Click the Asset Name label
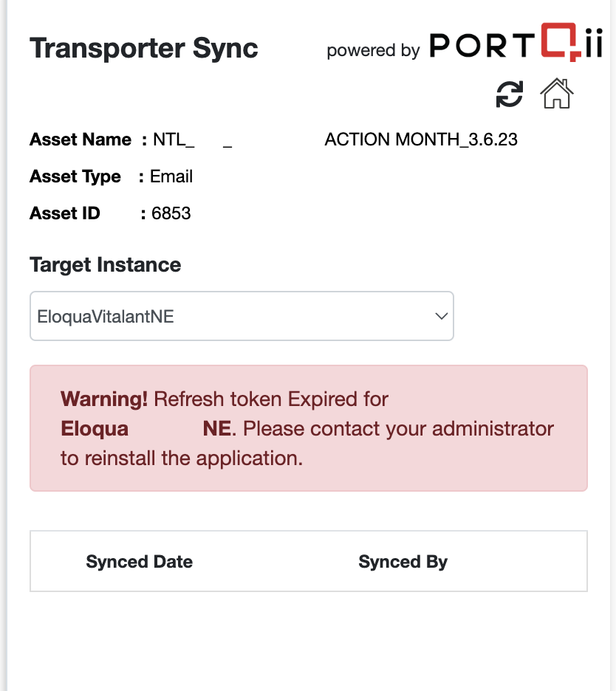Image resolution: width=616 pixels, height=691 pixels. click(81, 140)
